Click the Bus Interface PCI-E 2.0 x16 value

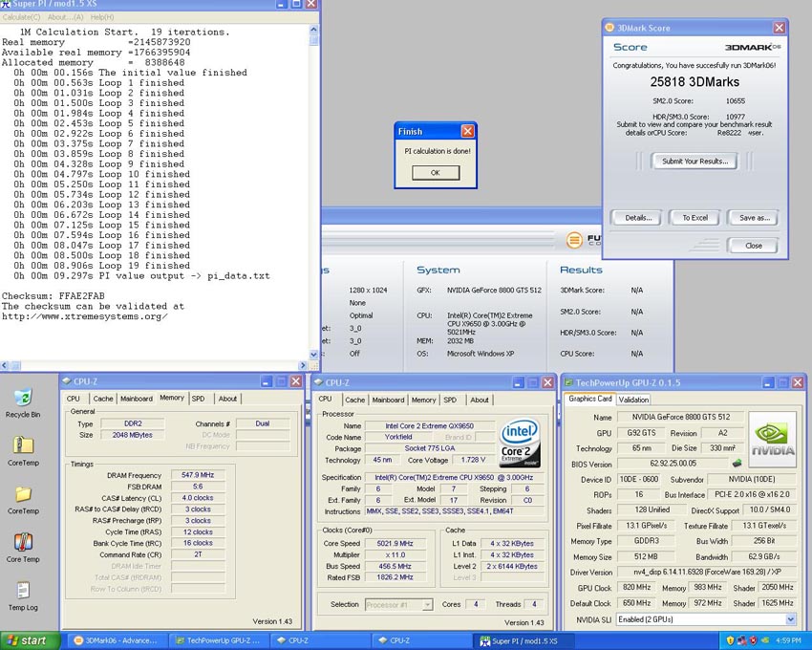point(752,494)
